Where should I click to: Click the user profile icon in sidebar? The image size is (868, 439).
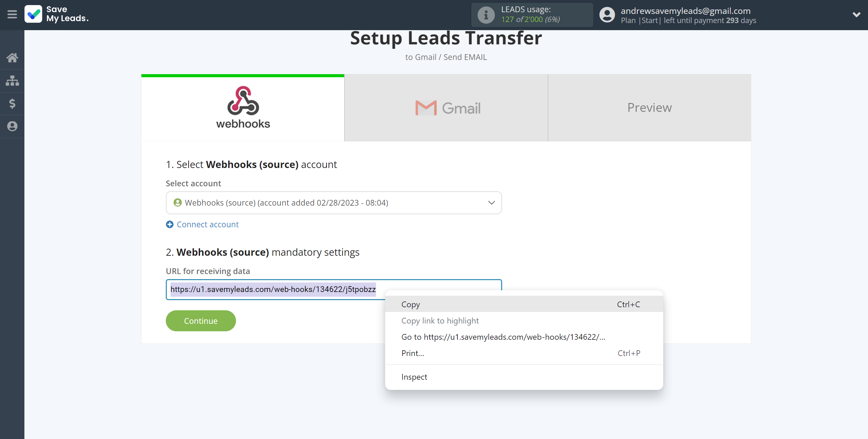click(12, 125)
